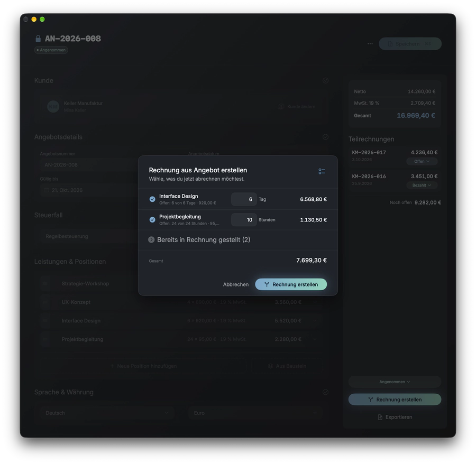
Task: Click the invoice number KM-2026-016
Action: (369, 176)
